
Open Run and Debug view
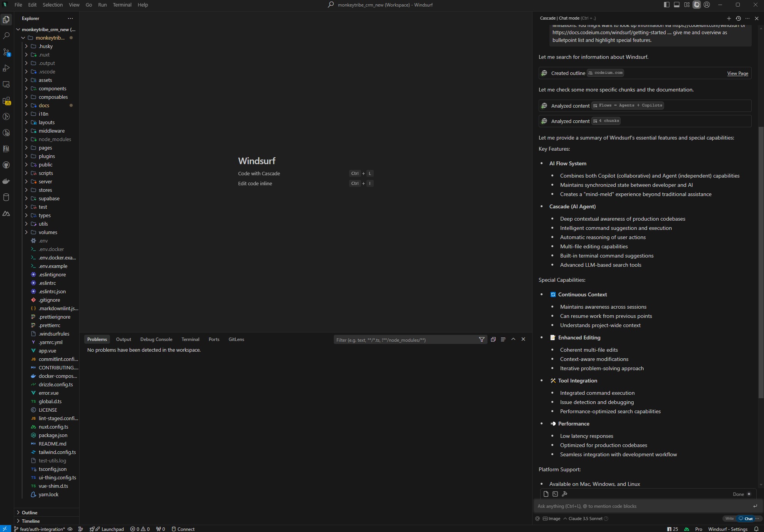point(6,68)
